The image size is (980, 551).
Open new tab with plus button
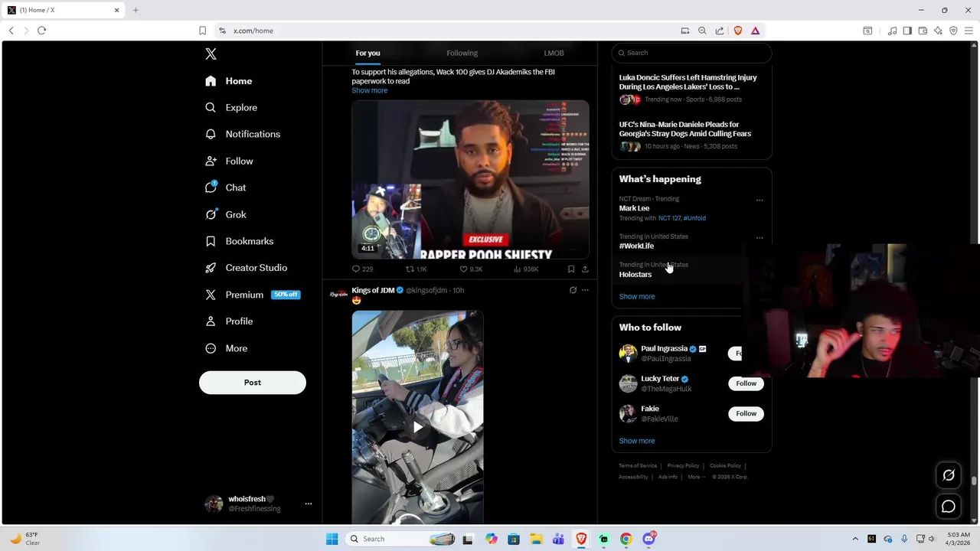click(136, 10)
